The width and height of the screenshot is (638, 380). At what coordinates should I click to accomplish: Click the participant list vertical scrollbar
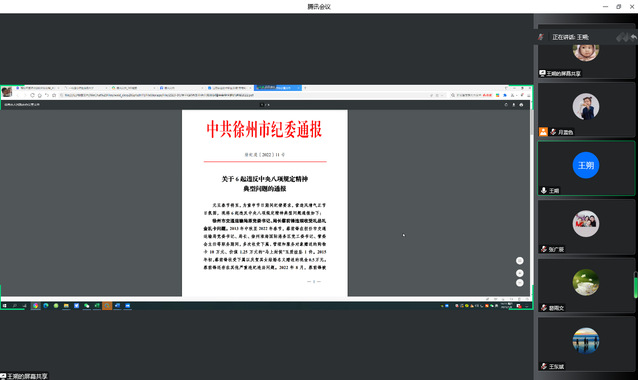tap(636, 285)
